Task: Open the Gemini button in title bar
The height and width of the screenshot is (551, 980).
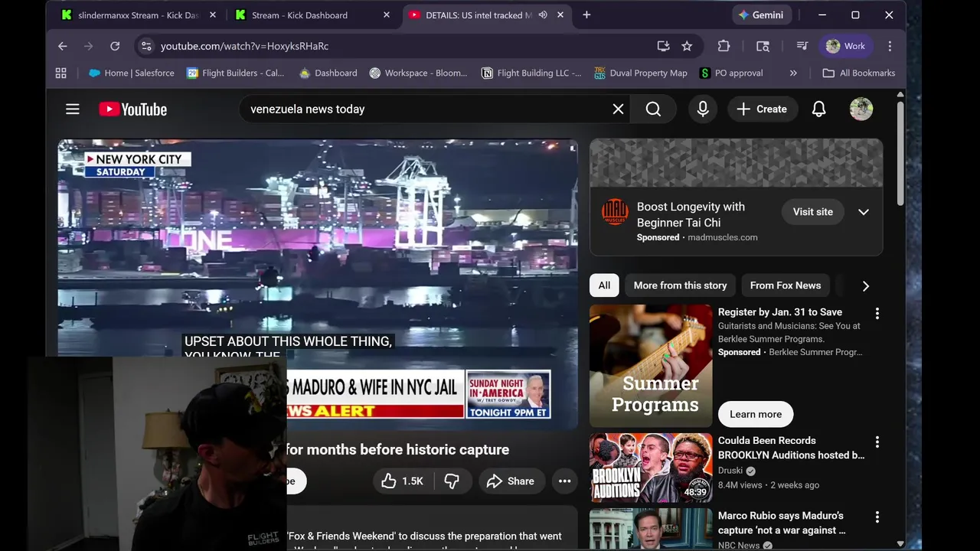Action: [x=761, y=15]
